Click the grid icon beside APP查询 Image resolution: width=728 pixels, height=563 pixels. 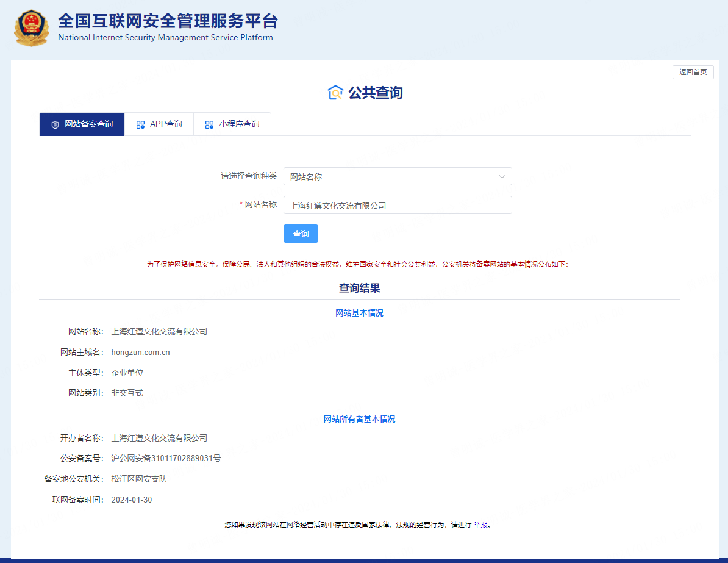pyautogui.click(x=140, y=124)
